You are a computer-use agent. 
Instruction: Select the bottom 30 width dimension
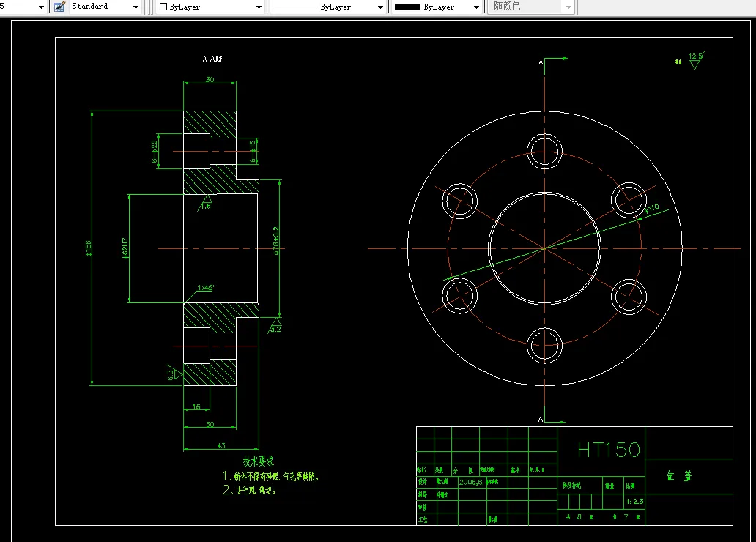[x=210, y=424]
